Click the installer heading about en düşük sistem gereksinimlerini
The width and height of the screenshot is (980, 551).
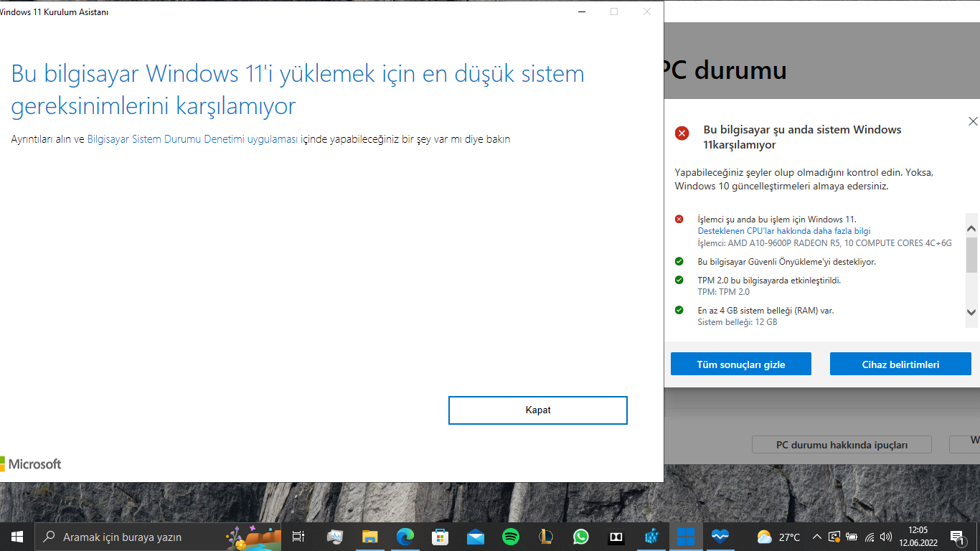tap(298, 90)
